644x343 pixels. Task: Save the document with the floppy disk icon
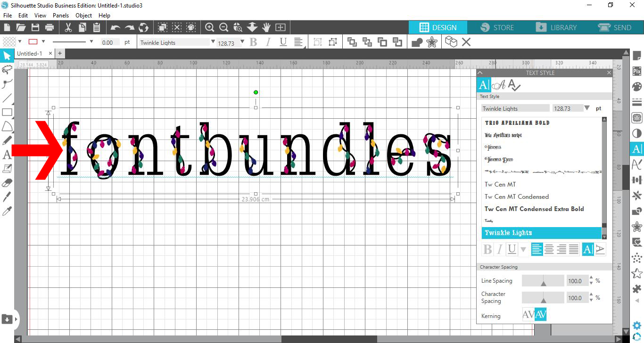click(x=35, y=27)
